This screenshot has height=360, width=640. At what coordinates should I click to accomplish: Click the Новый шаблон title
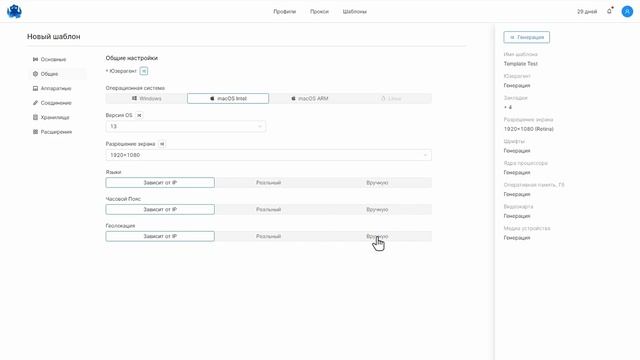click(x=53, y=37)
